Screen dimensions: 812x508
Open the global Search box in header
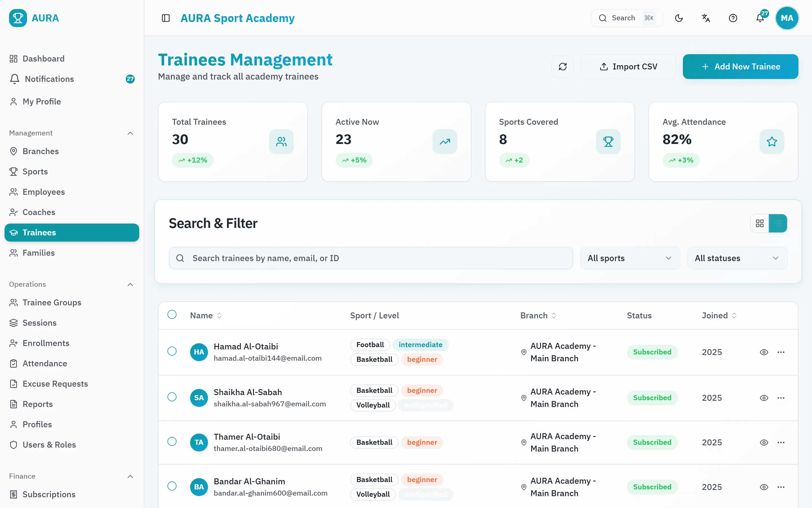click(626, 18)
